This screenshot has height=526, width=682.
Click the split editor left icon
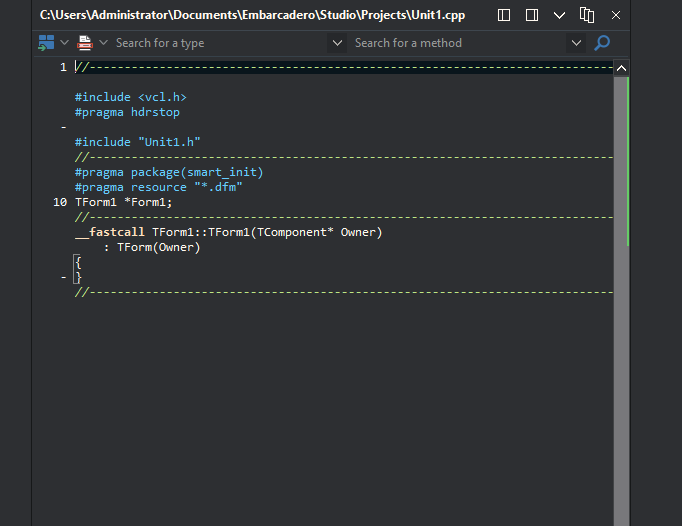pyautogui.click(x=504, y=15)
